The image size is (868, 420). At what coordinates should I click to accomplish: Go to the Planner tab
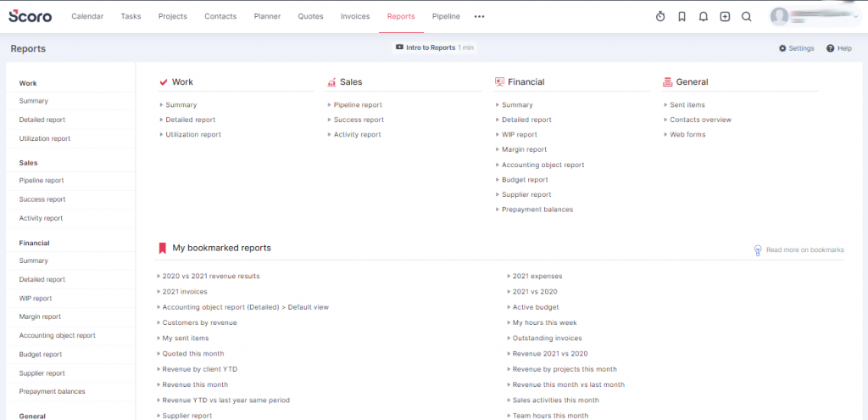click(267, 17)
